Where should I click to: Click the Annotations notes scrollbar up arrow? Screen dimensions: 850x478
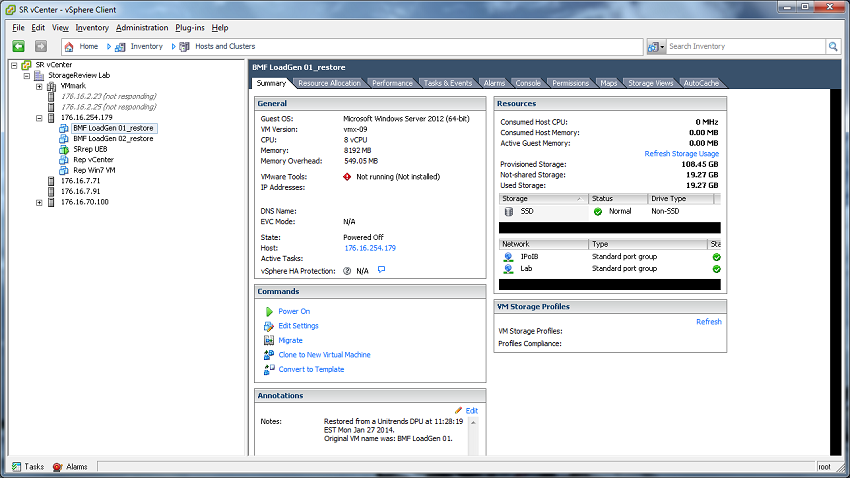[x=473, y=422]
